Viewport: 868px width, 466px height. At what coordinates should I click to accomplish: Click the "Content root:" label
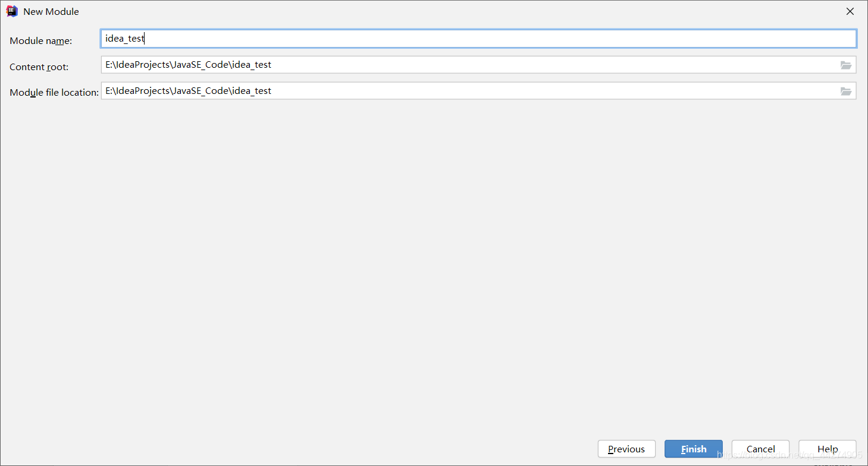39,67
